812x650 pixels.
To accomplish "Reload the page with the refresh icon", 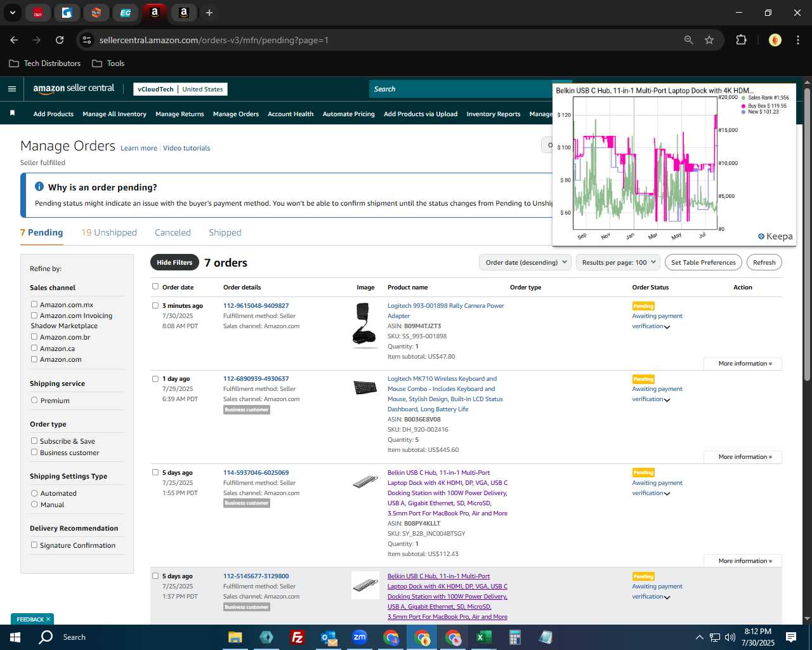I will click(x=60, y=40).
